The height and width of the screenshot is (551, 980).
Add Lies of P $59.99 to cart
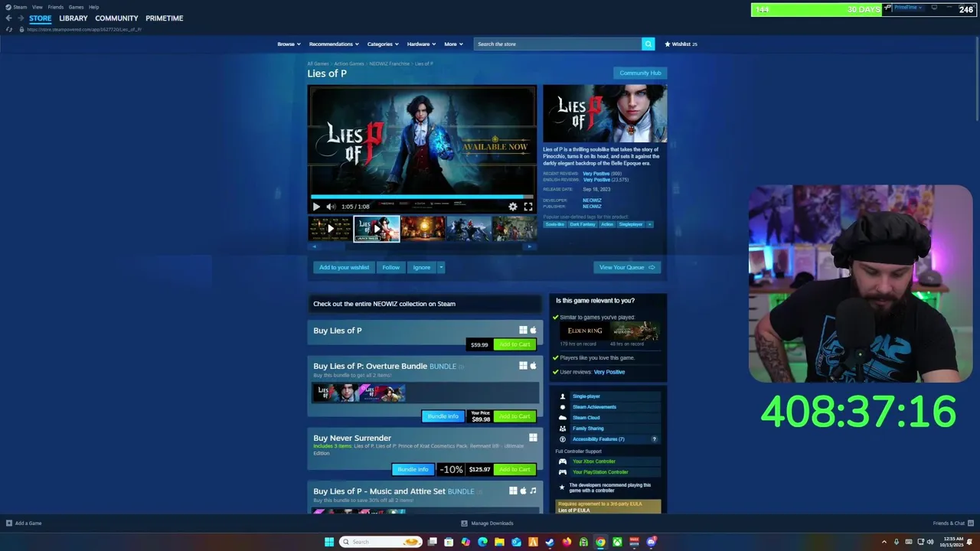point(514,344)
